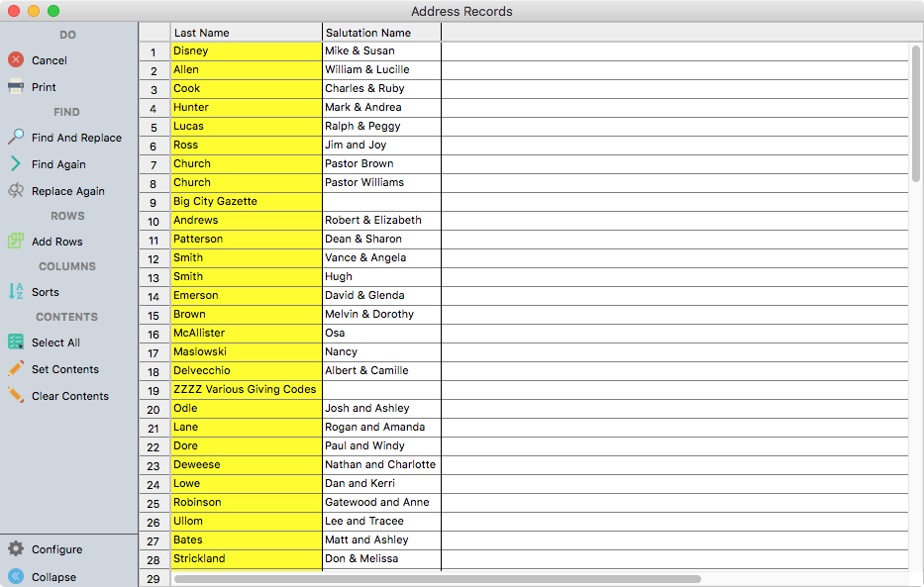
Task: Click the Print printer icon
Action: point(16,87)
